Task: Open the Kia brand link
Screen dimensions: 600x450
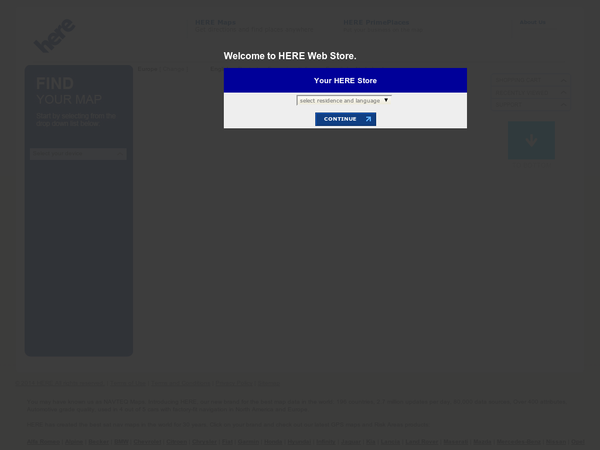Action: pos(371,442)
